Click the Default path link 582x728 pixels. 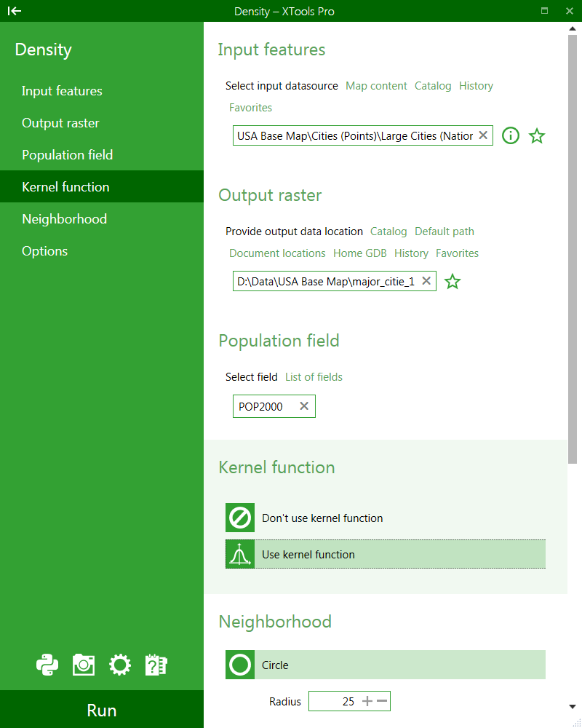click(x=444, y=232)
